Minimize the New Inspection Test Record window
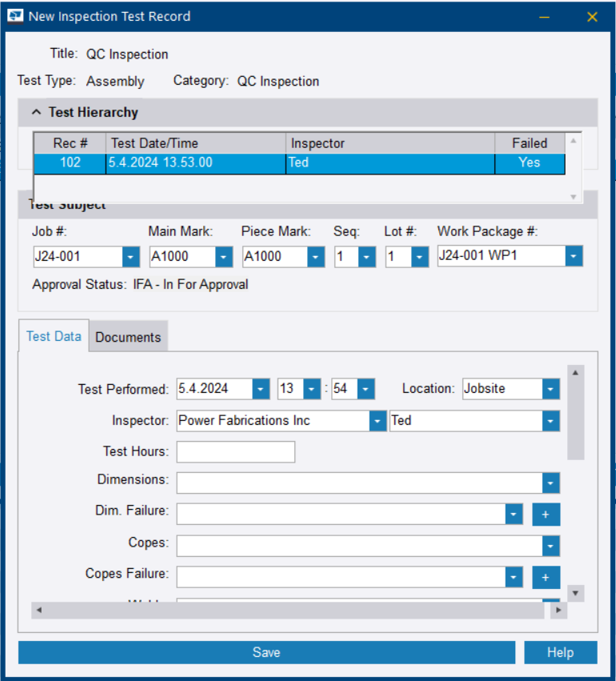Image resolution: width=616 pixels, height=681 pixels. [544, 17]
